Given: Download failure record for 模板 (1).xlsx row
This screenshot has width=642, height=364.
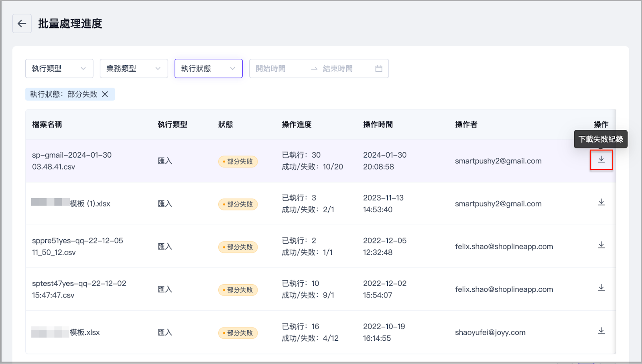Looking at the screenshot, I should coord(601,202).
